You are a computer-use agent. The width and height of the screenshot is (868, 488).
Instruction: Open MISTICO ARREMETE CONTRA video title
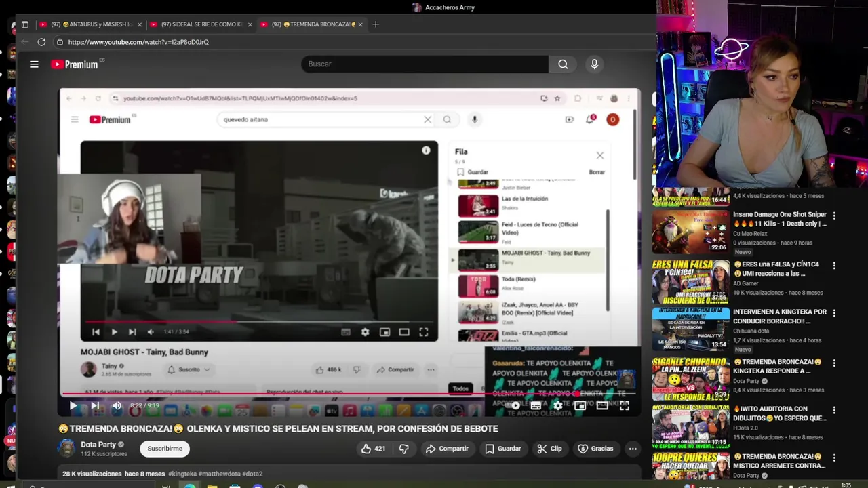(779, 461)
